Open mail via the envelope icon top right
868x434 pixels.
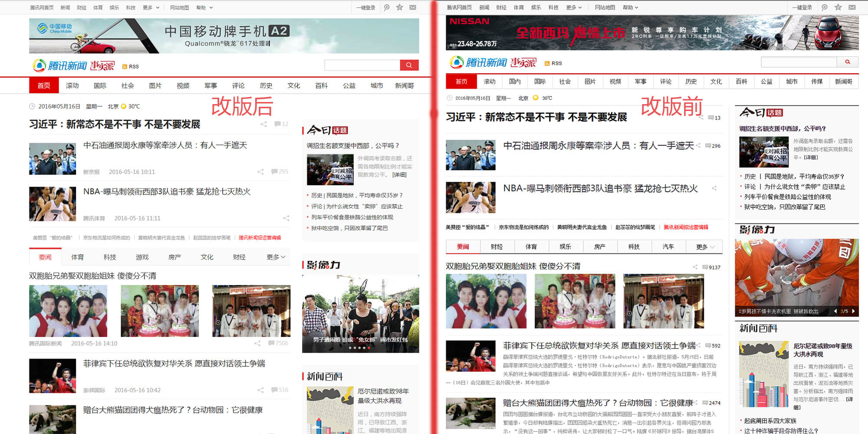pos(412,7)
